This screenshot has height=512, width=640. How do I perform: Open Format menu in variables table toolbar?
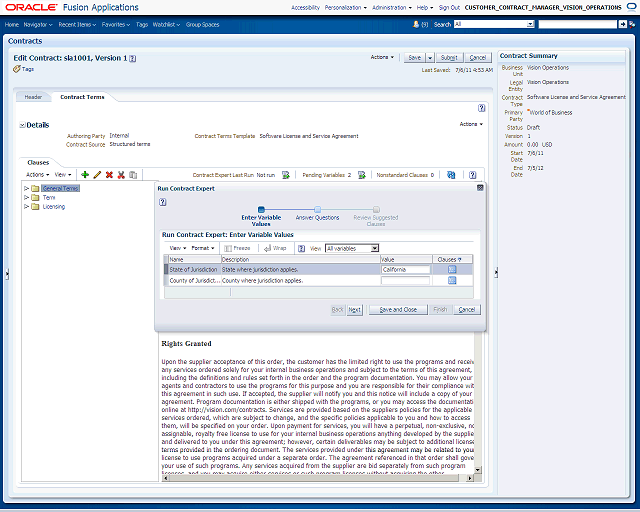[203, 248]
